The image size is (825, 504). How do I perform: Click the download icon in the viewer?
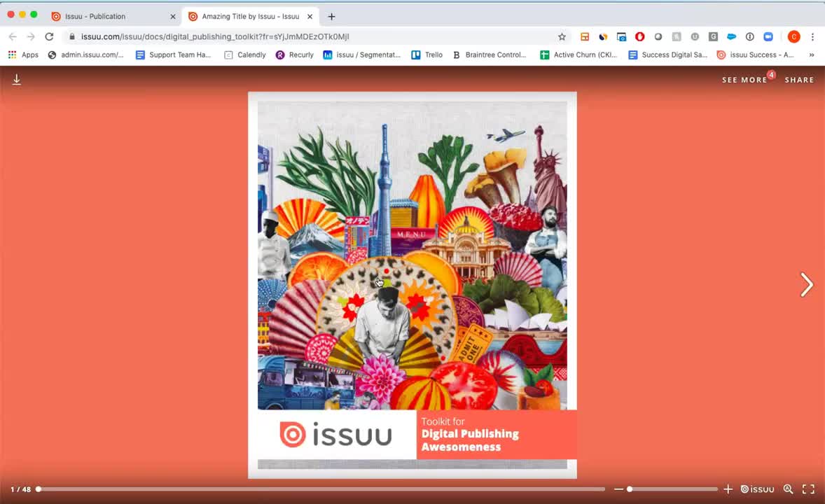[17, 79]
